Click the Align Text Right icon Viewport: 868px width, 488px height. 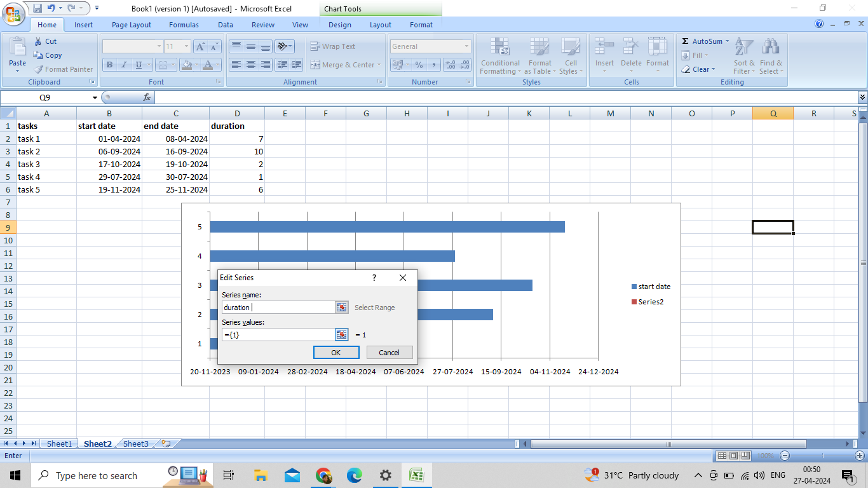click(x=265, y=65)
